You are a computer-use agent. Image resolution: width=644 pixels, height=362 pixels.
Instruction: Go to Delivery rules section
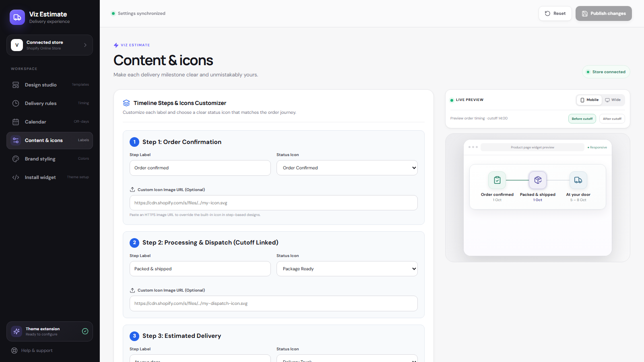pyautogui.click(x=50, y=103)
